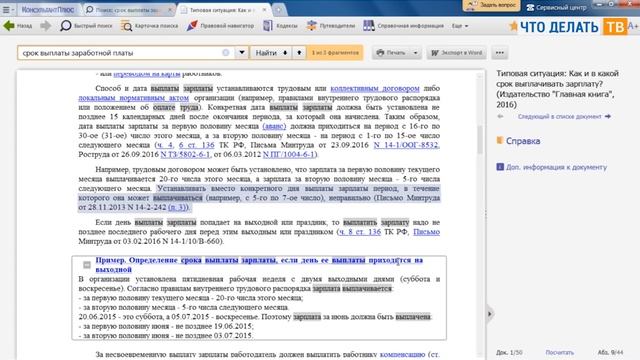Viewport: 640px width, 360px height.
Task: Open 'коллективным договором' link
Action: [375, 88]
